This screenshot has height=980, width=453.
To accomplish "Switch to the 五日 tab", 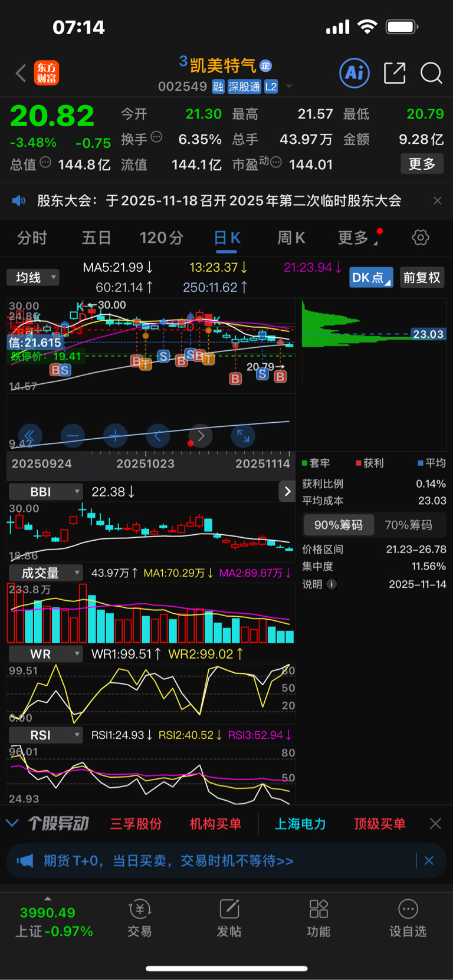I will pos(96,238).
